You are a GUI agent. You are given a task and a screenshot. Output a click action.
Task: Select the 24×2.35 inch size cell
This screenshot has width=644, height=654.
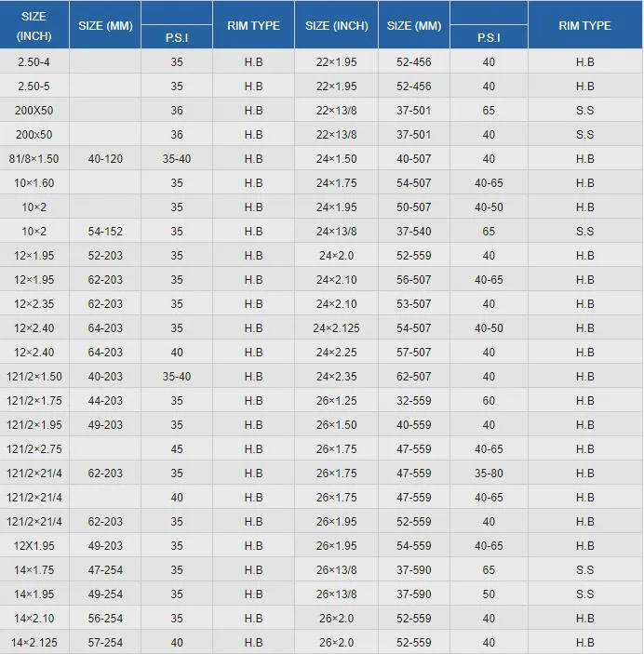[336, 377]
